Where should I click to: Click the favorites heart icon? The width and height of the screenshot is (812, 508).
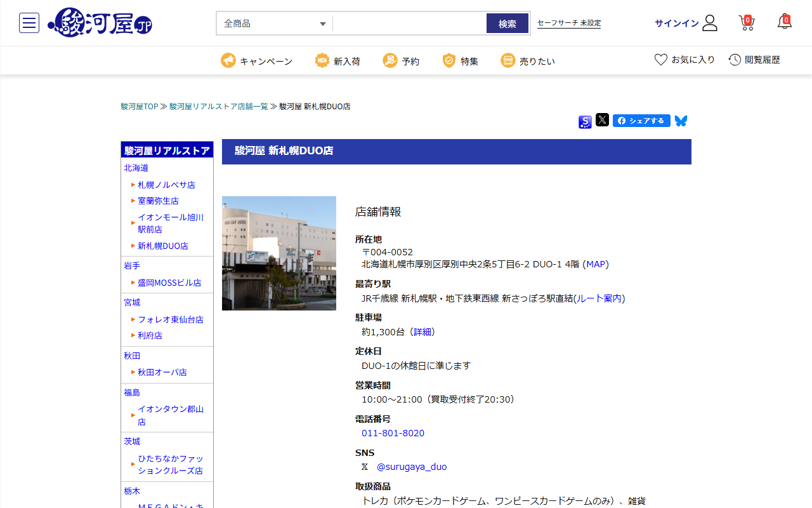tap(661, 60)
